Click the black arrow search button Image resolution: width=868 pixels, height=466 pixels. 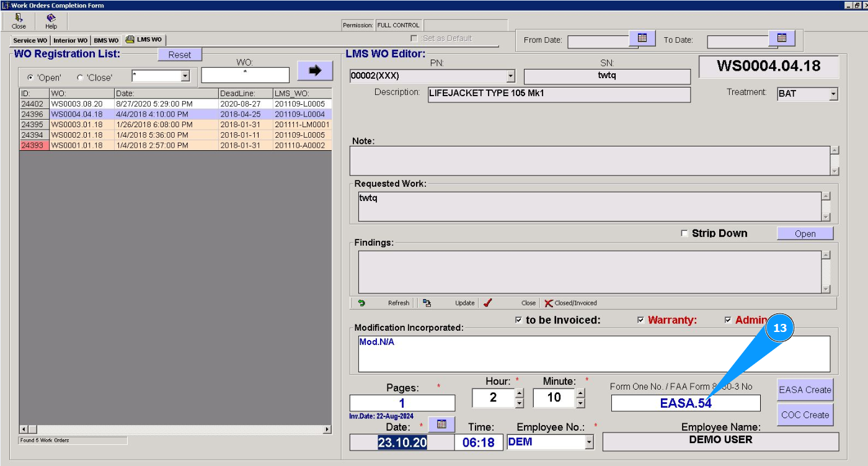tap(315, 71)
